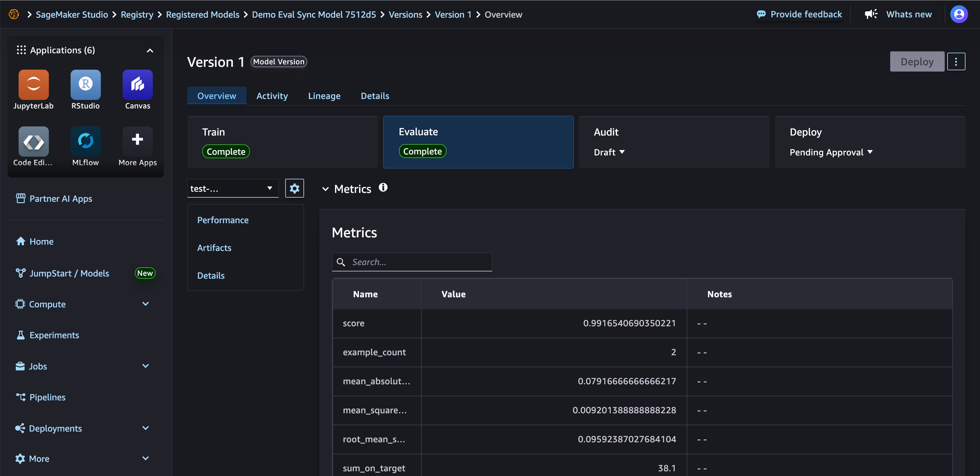Viewport: 980px width, 476px height.
Task: Click the Whats new megaphone icon
Action: coord(871,15)
